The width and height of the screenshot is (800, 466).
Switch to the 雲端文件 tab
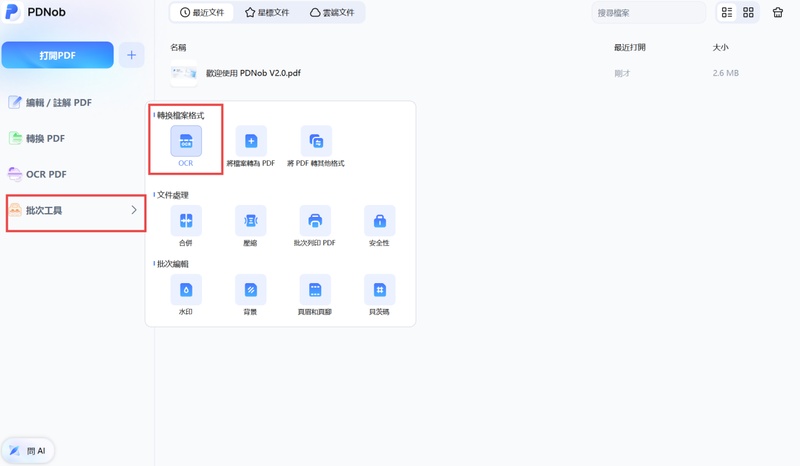pyautogui.click(x=332, y=12)
